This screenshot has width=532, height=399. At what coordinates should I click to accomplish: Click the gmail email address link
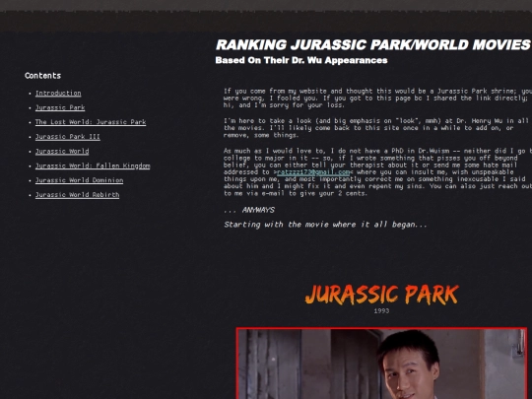(x=313, y=172)
